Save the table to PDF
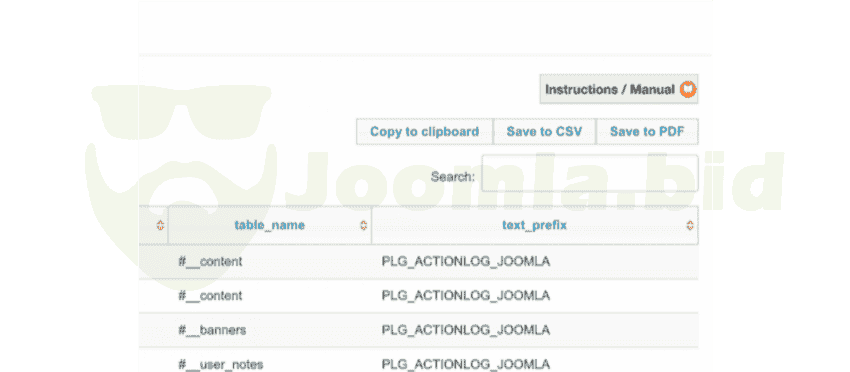Screen dimensions: 850x372 [x=647, y=132]
